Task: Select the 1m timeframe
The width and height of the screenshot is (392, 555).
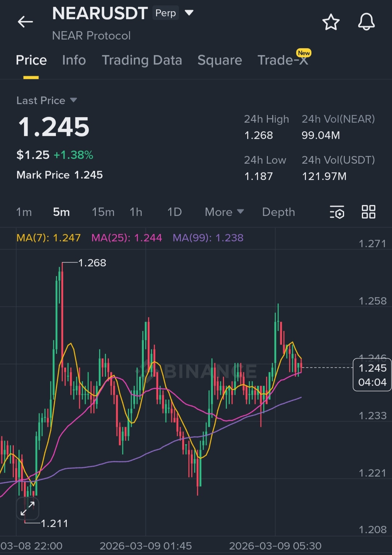Action: (x=24, y=212)
